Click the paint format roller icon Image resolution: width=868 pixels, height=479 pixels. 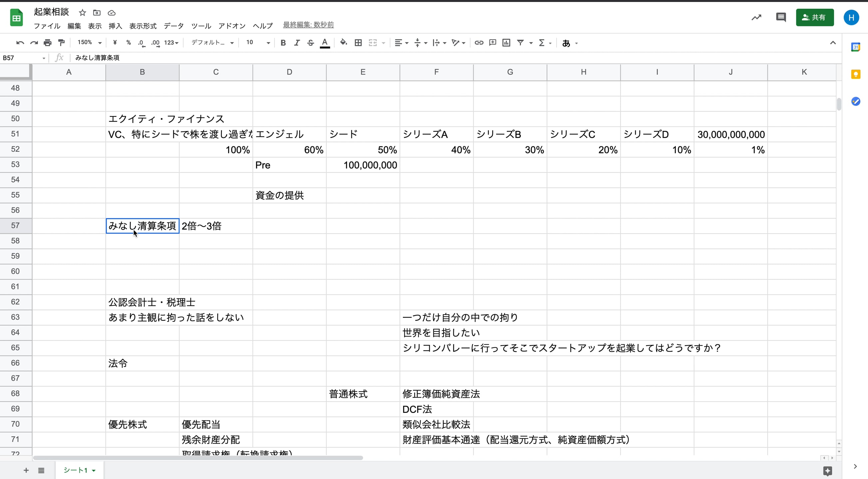click(x=61, y=43)
